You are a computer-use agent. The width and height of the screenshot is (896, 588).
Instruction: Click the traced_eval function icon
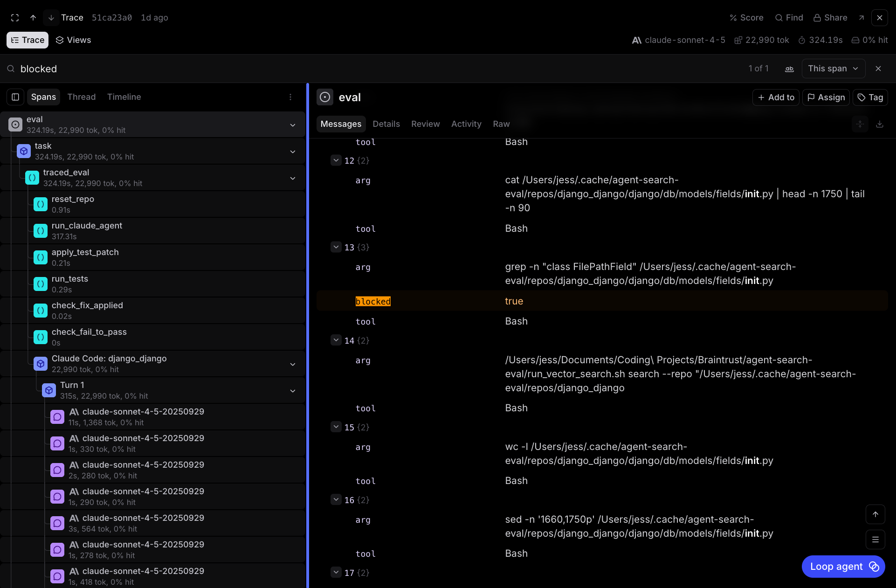[32, 178]
